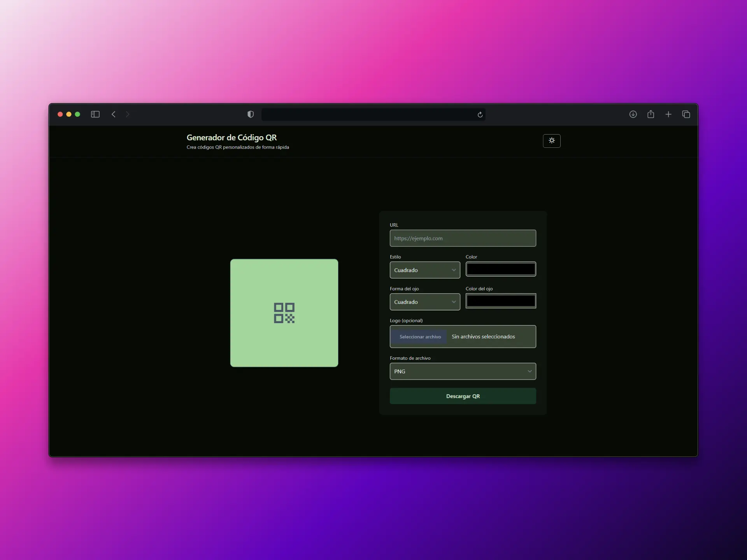The width and height of the screenshot is (747, 560).
Task: Open the Estilo dropdown
Action: coord(424,270)
